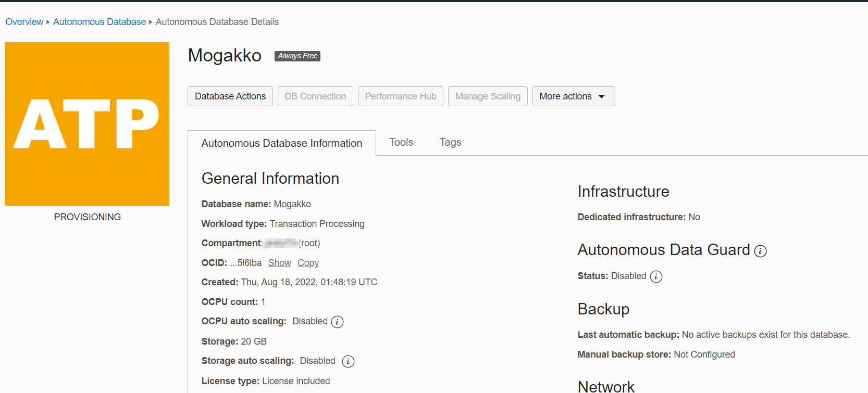Click the PROVISIONING status label
Screen dimensions: 868x393
[x=88, y=217]
